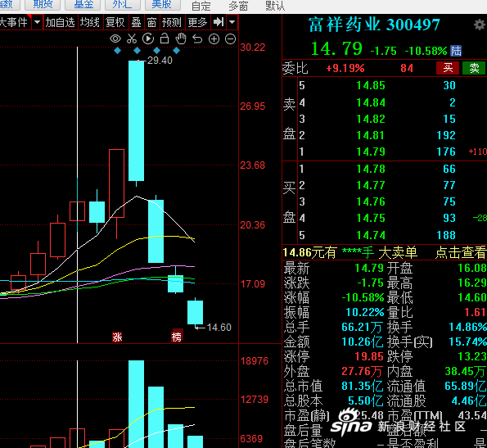This screenshot has width=487, height=448.
Task: Toggle 复权 adjustment in chart toolbar
Action: tap(115, 22)
